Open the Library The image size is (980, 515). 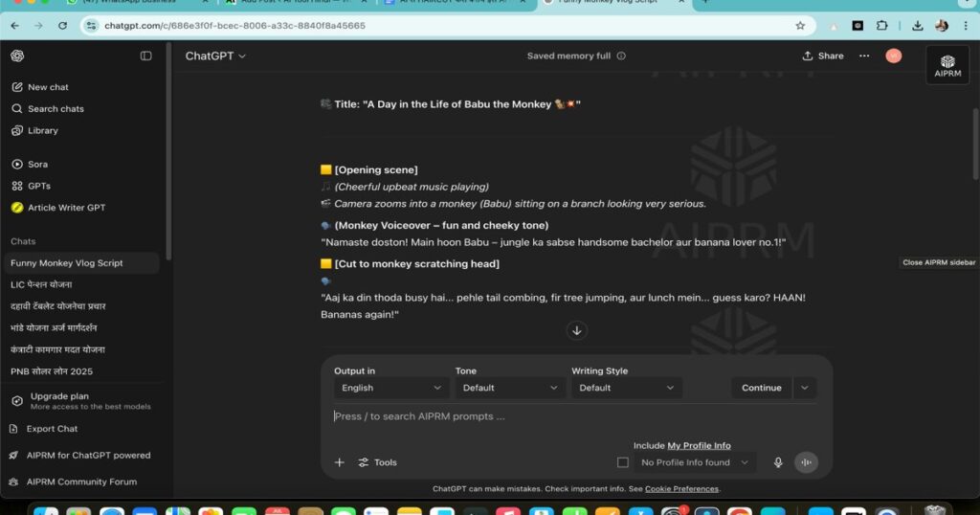[x=35, y=130]
